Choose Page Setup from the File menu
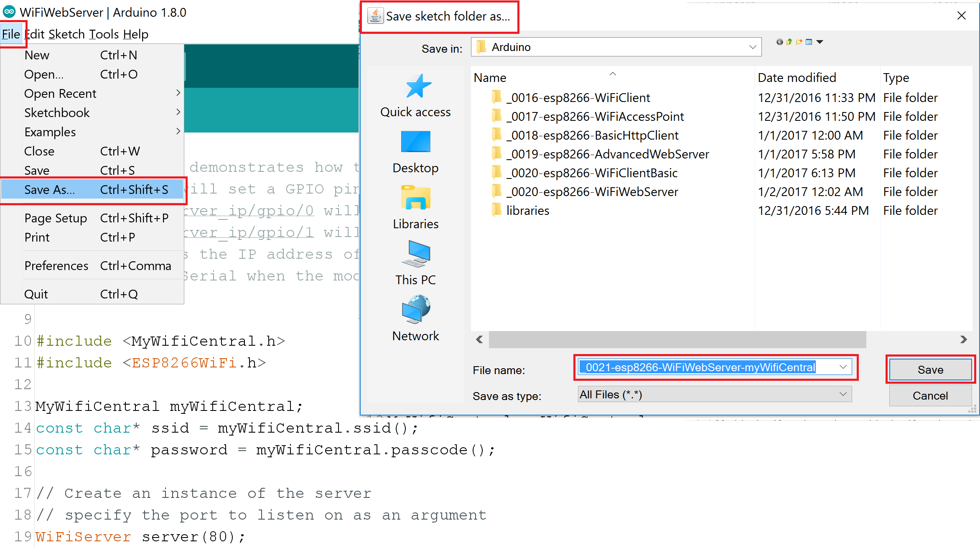The height and width of the screenshot is (548, 980). (x=92, y=218)
